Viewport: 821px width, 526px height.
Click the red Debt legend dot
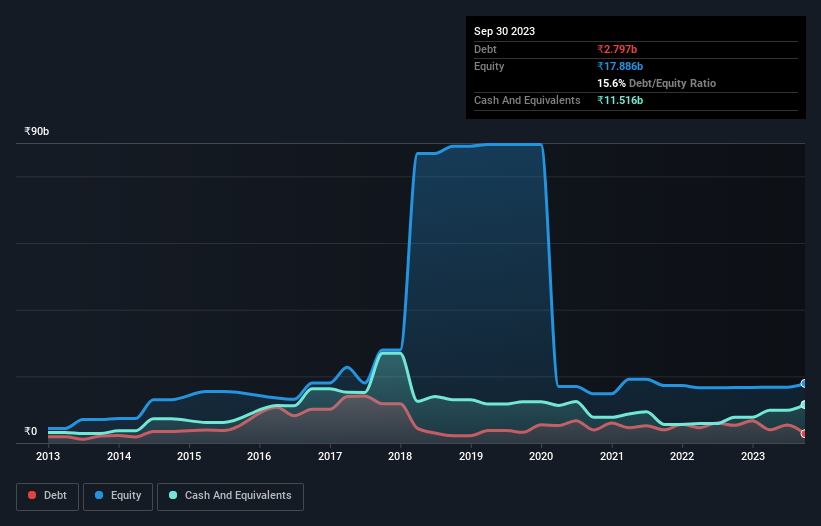pyautogui.click(x=32, y=495)
